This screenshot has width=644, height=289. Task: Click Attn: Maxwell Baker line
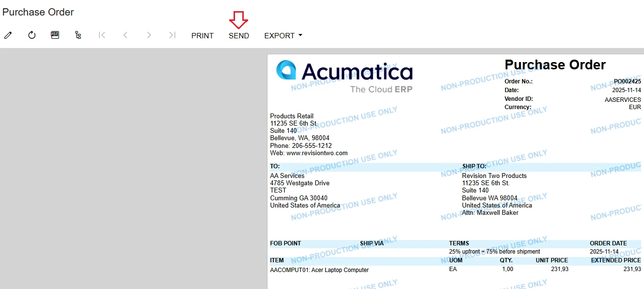[x=490, y=212]
